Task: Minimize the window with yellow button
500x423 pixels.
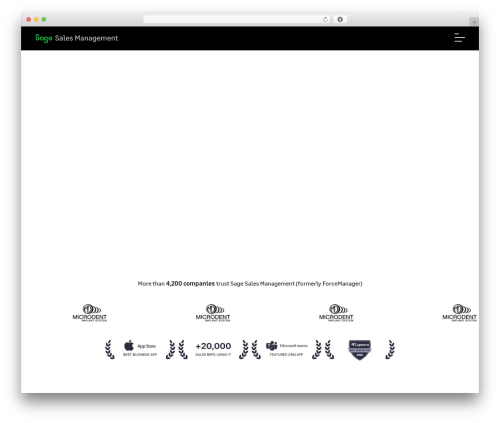Action: 36,19
